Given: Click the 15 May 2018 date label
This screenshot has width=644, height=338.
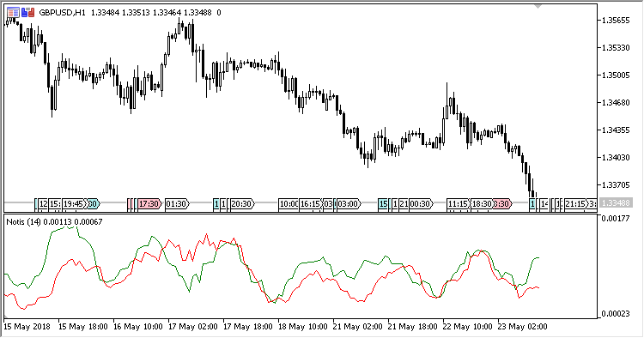Looking at the screenshot, I should click(27, 327).
